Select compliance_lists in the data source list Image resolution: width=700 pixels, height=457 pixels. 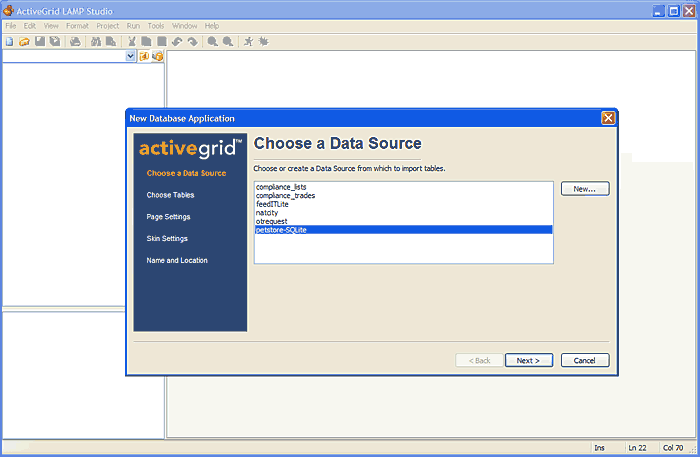[x=283, y=187]
